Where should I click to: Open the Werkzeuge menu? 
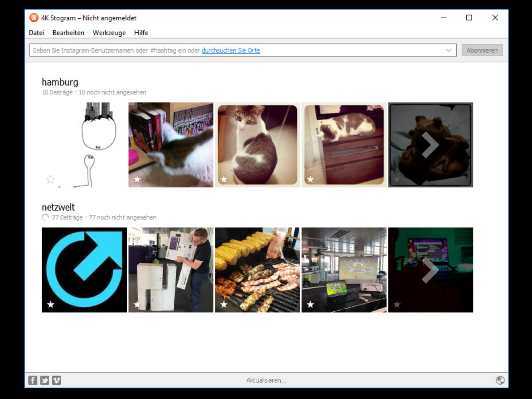109,32
